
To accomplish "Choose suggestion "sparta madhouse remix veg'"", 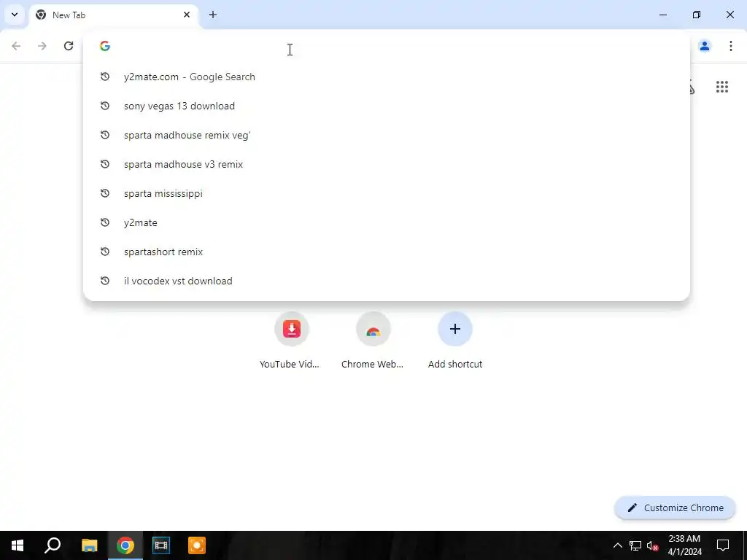I will coord(387,135).
